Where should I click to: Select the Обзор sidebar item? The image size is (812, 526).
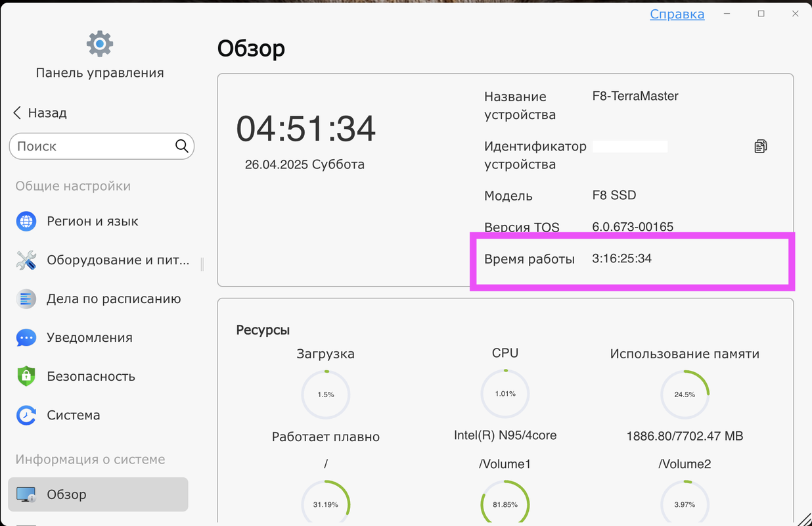click(98, 494)
